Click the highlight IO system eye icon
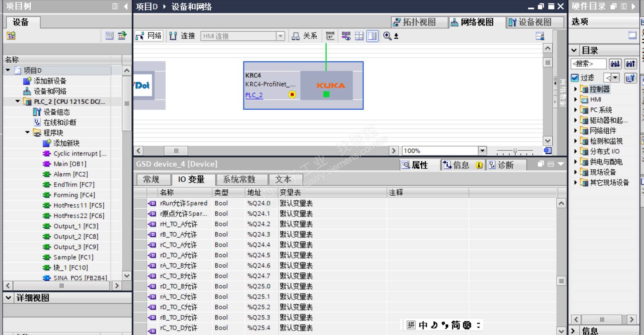The image size is (644, 335). point(346,36)
